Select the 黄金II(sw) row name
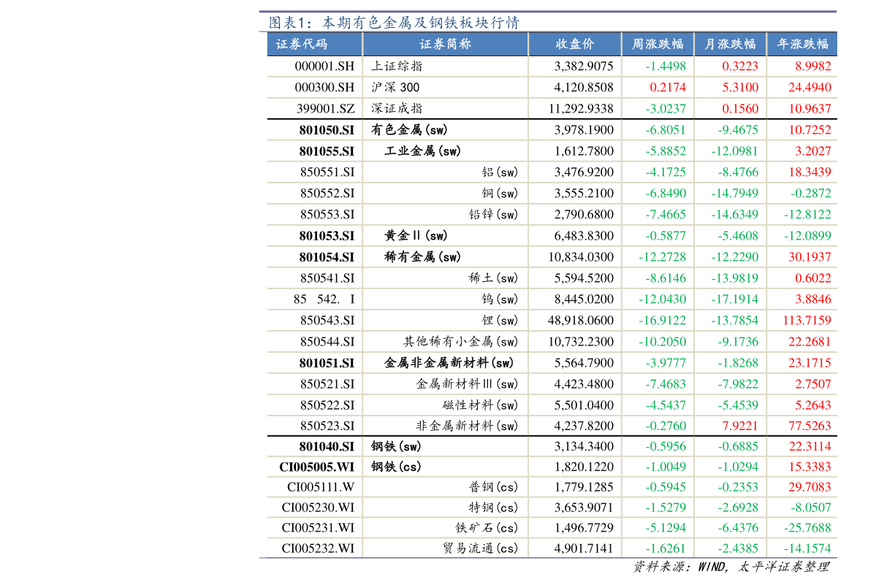The height and width of the screenshot is (588, 895). pos(416,235)
